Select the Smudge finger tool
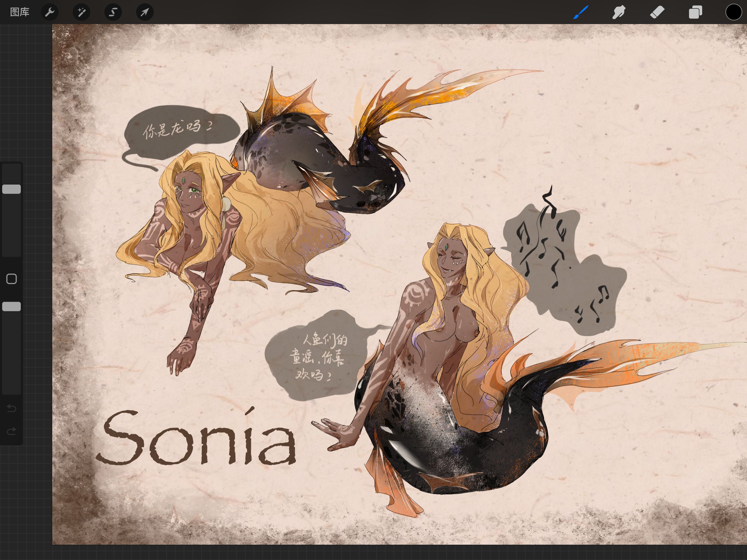 619,13
